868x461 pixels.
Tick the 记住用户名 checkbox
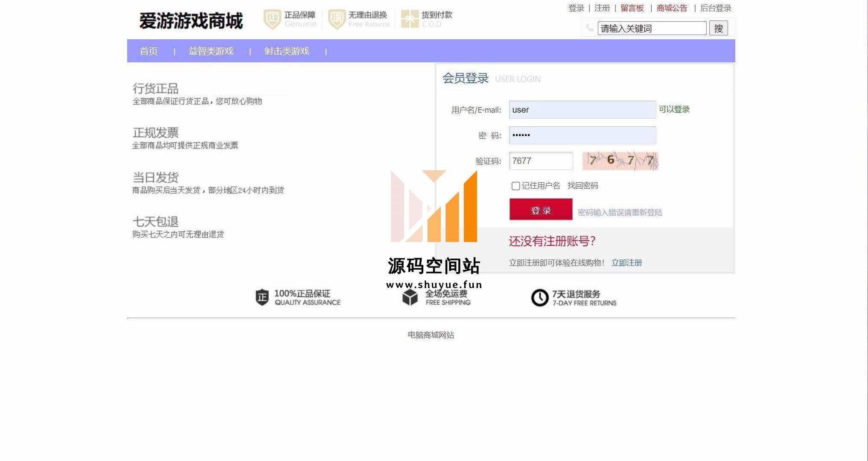516,186
